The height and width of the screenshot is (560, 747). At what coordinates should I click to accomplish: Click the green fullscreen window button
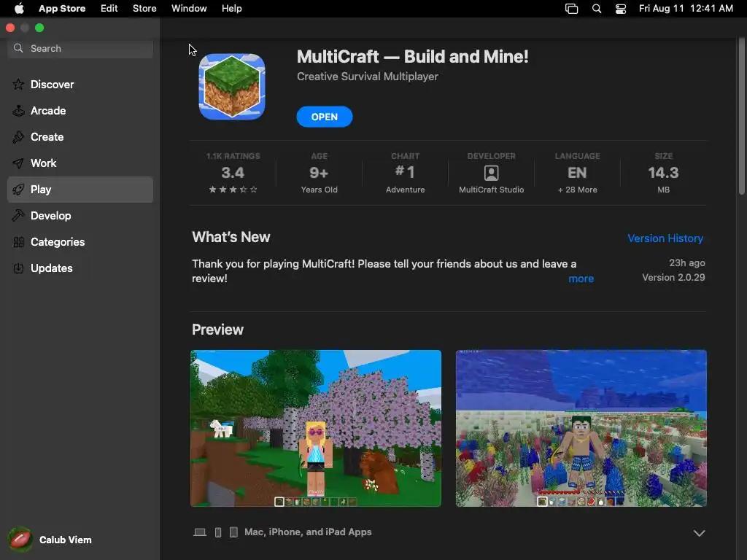click(39, 28)
